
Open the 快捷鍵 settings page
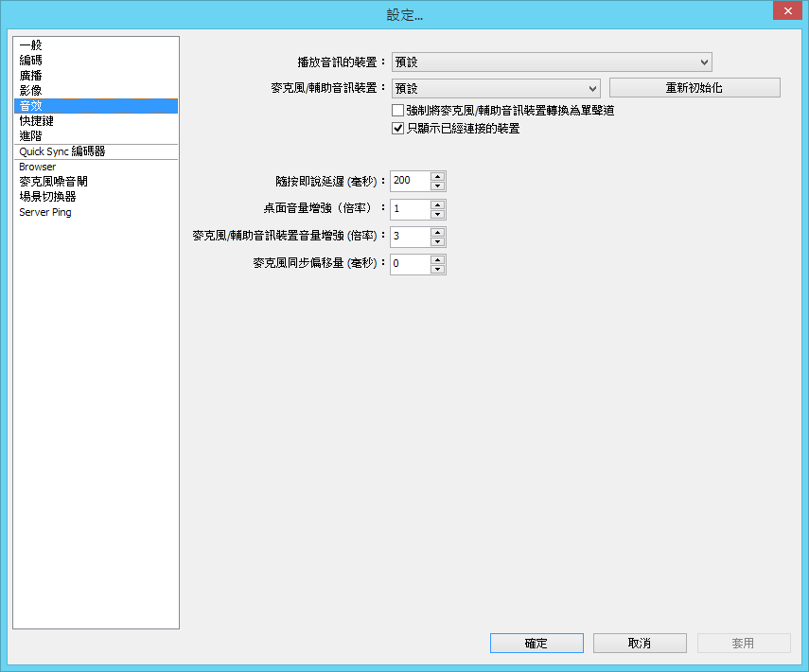96,121
